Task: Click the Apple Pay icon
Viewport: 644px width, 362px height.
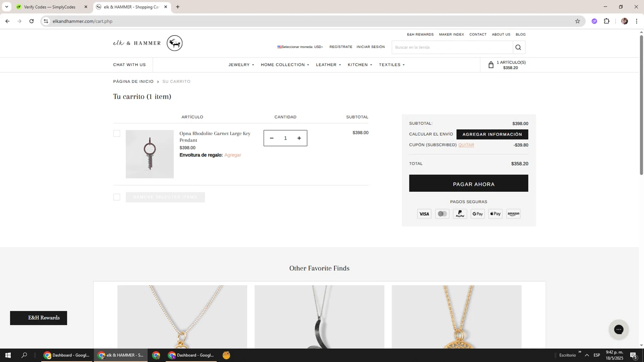Action: click(495, 214)
